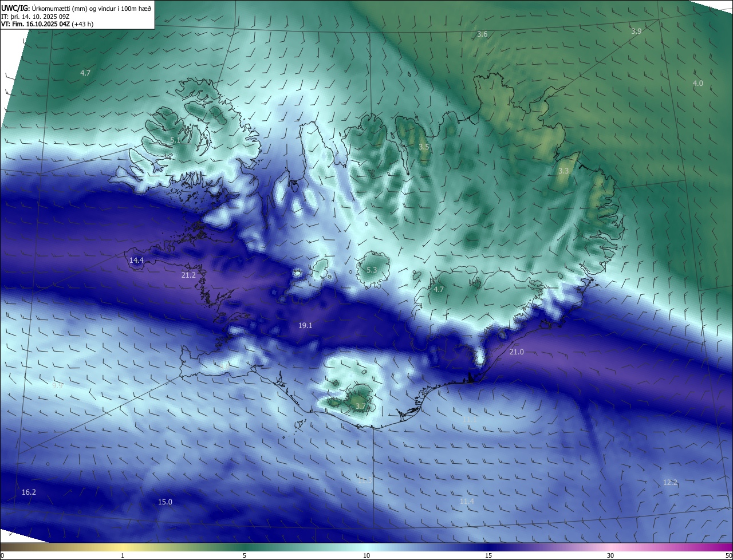
Task: Click the 'UWC/IG:' source label
Action: pos(15,9)
